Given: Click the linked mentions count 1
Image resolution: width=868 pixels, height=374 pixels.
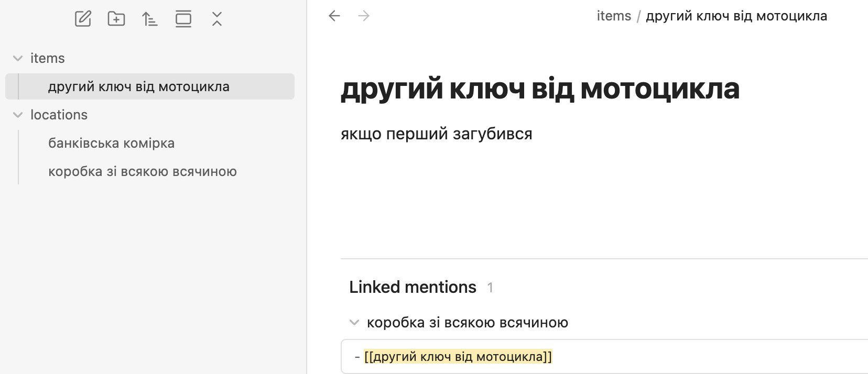Looking at the screenshot, I should coord(490,288).
